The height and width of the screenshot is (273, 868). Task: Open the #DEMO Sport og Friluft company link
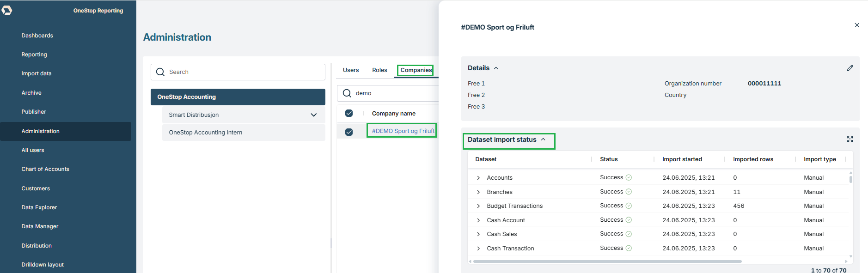coord(403,131)
